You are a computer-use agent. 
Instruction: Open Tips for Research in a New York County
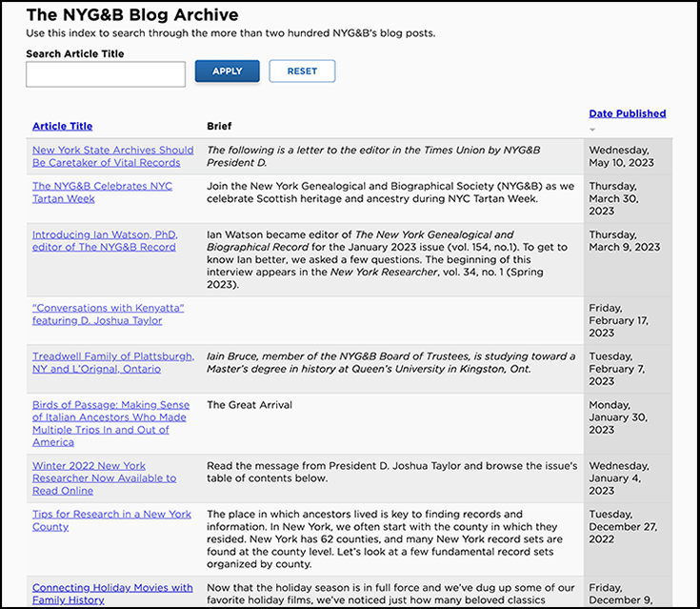point(111,520)
